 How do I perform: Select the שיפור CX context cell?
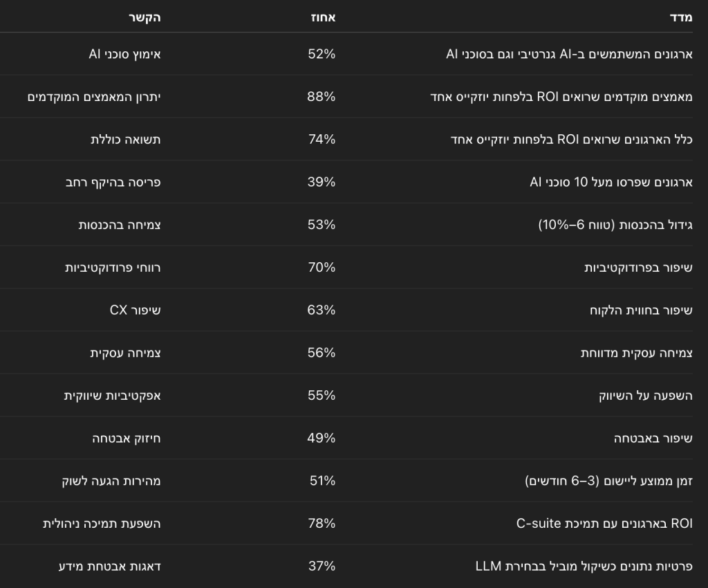click(x=135, y=310)
